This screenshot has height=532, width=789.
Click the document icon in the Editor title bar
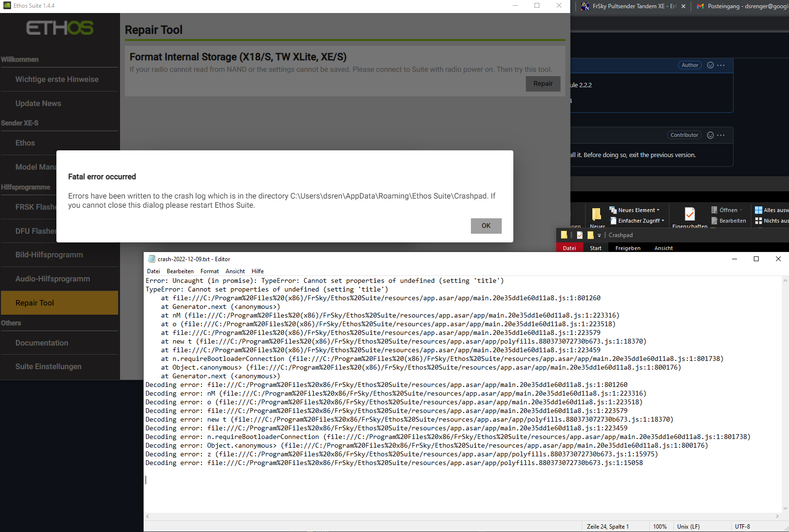click(151, 259)
